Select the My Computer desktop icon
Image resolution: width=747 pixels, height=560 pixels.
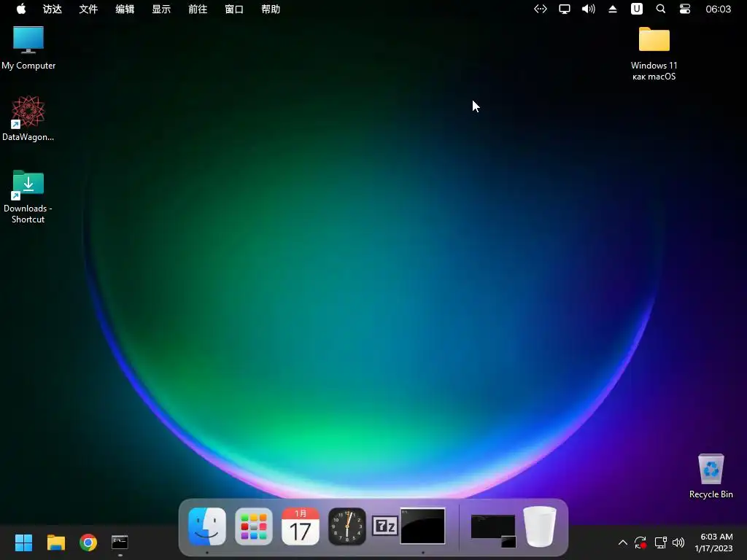[x=28, y=47]
